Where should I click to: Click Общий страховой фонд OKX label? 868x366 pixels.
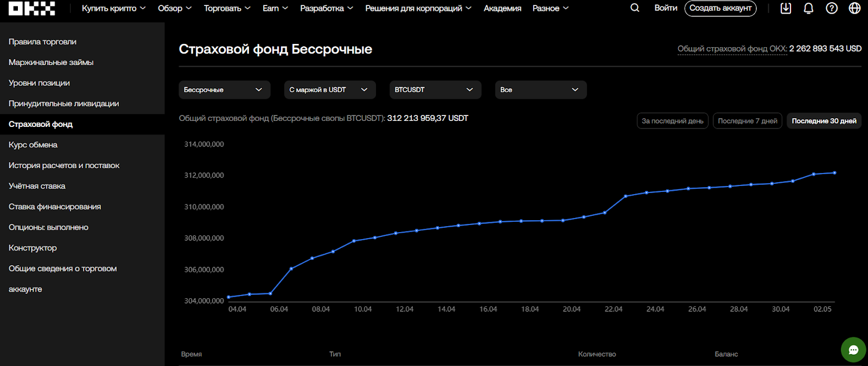pyautogui.click(x=732, y=49)
